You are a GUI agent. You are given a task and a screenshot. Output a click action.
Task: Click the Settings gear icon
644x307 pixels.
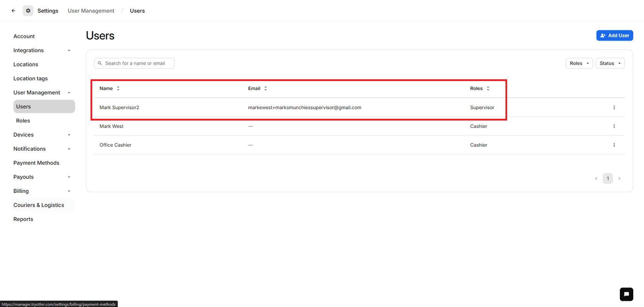[x=28, y=11]
